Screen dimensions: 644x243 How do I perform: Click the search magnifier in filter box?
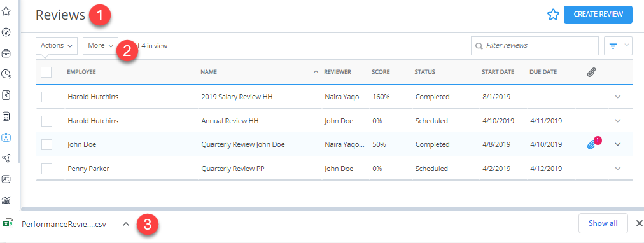click(479, 46)
